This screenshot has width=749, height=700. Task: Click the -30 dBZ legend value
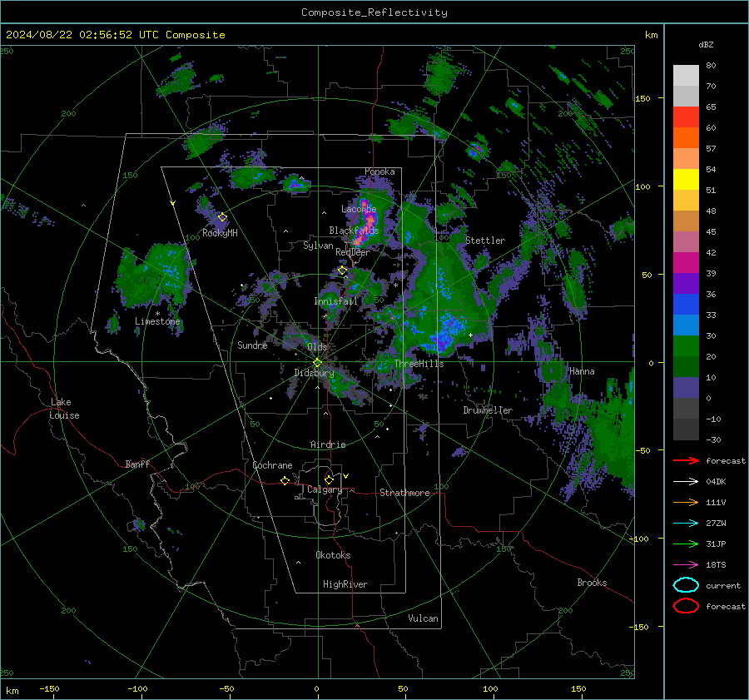coord(713,439)
